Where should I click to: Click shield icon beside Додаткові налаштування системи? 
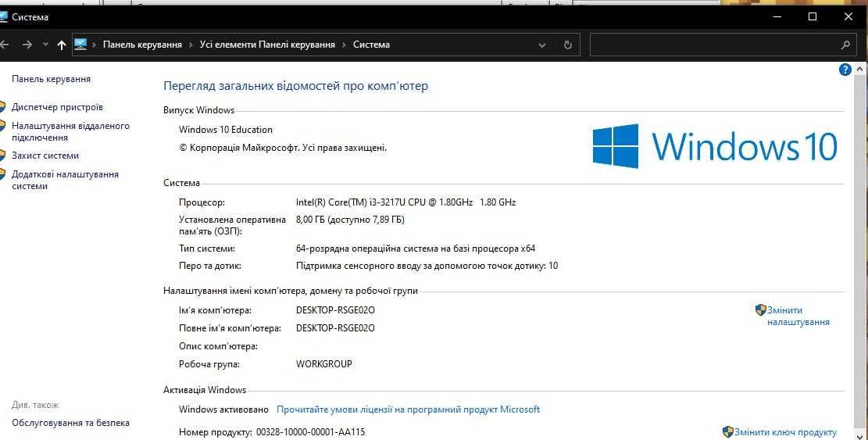coord(2,174)
